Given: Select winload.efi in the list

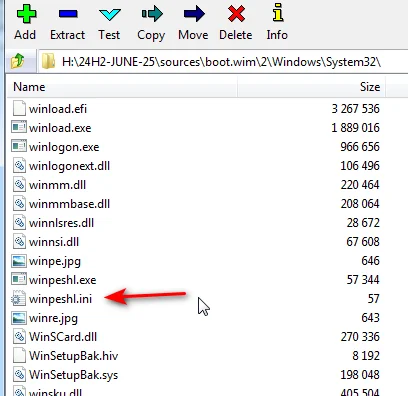Looking at the screenshot, I should coord(58,109).
